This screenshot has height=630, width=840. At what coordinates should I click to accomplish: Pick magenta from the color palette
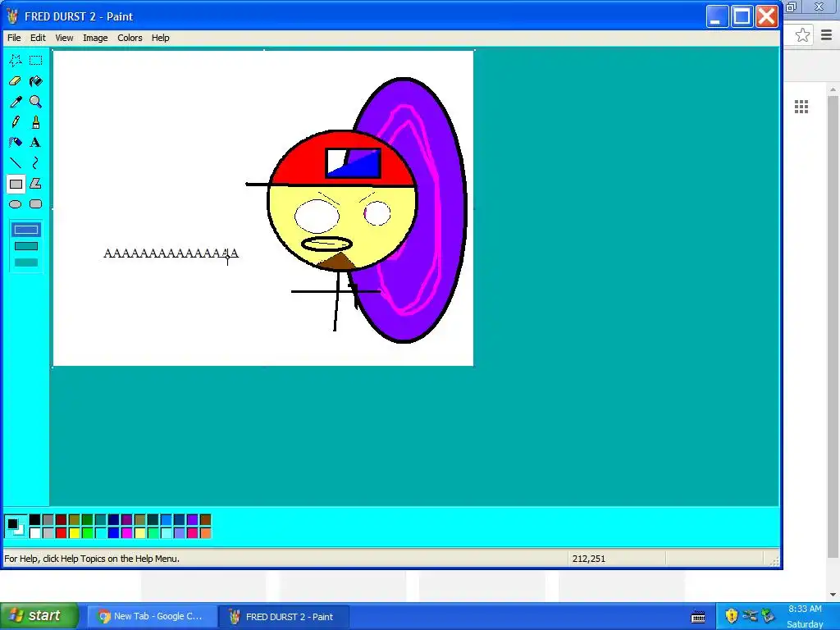pyautogui.click(x=127, y=533)
